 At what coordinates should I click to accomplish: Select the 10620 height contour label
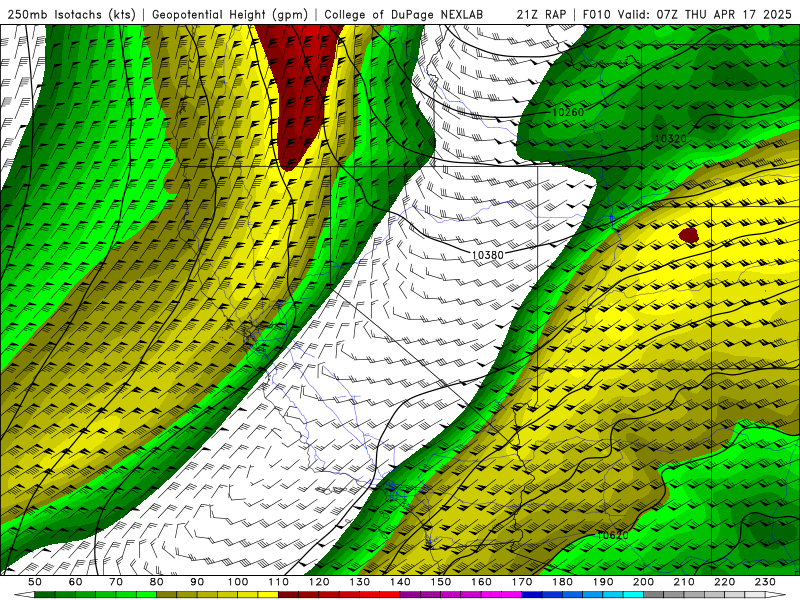612,535
